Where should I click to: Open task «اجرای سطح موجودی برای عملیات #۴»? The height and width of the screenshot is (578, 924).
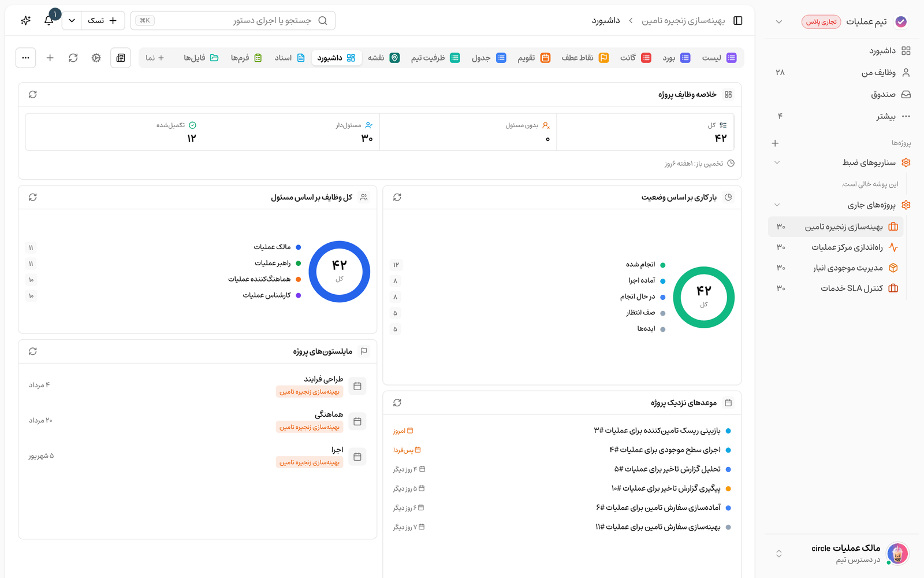pyautogui.click(x=665, y=450)
